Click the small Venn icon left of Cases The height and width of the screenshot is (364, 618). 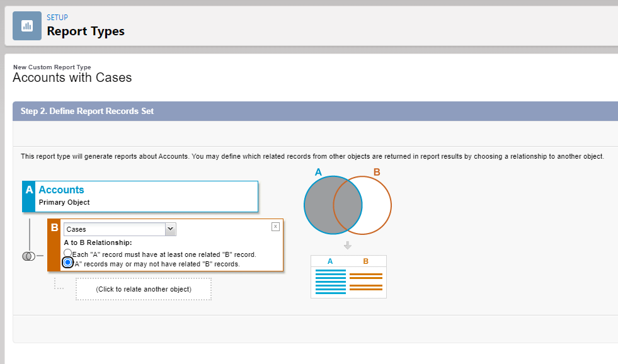[28, 256]
